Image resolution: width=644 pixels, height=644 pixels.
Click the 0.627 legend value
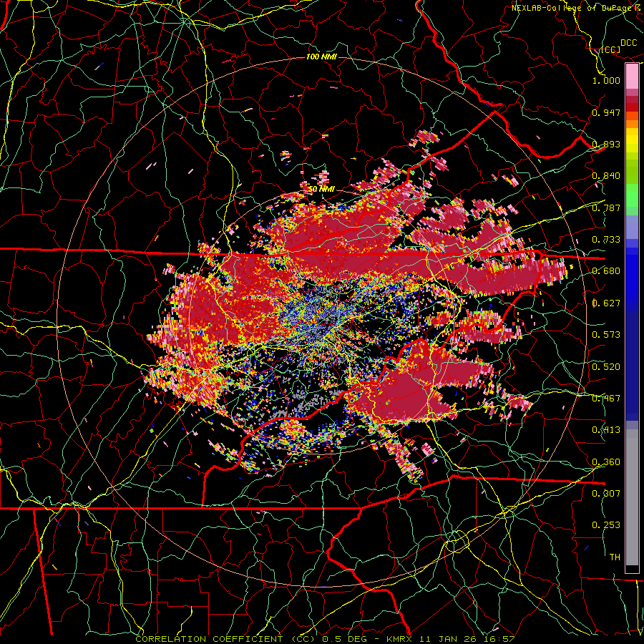click(x=606, y=303)
